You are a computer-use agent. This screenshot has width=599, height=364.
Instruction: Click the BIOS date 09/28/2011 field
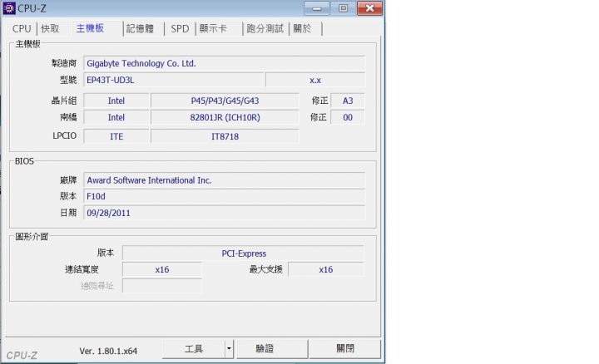click(x=225, y=213)
